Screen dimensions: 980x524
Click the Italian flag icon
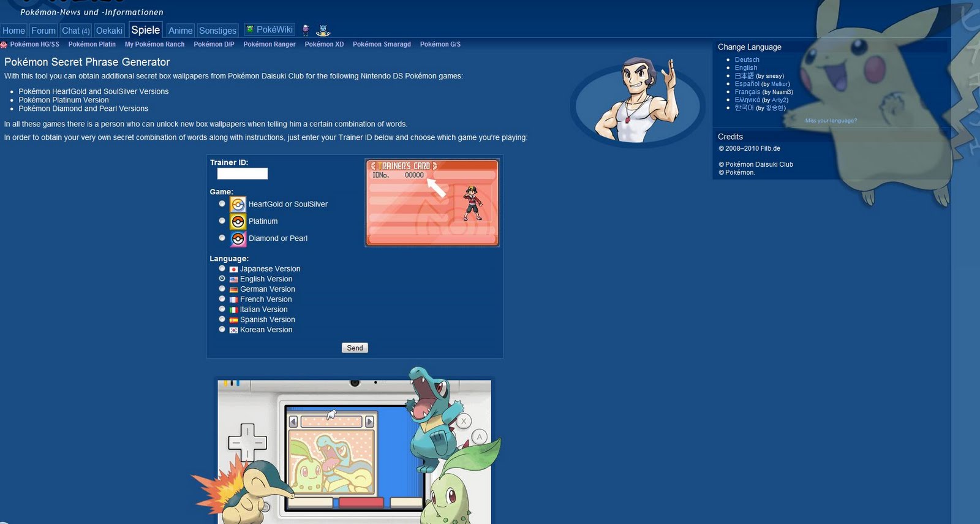[x=233, y=310]
